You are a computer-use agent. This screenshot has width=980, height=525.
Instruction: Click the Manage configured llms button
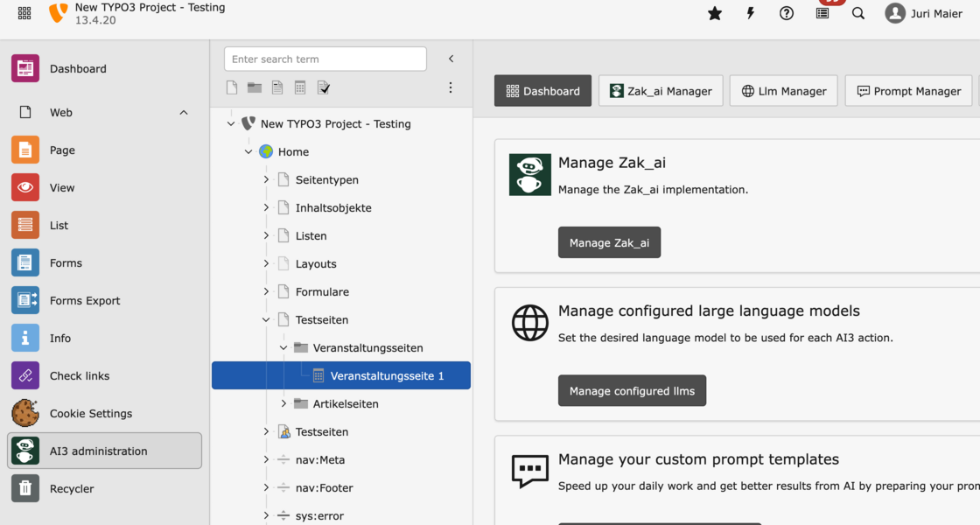(x=632, y=391)
